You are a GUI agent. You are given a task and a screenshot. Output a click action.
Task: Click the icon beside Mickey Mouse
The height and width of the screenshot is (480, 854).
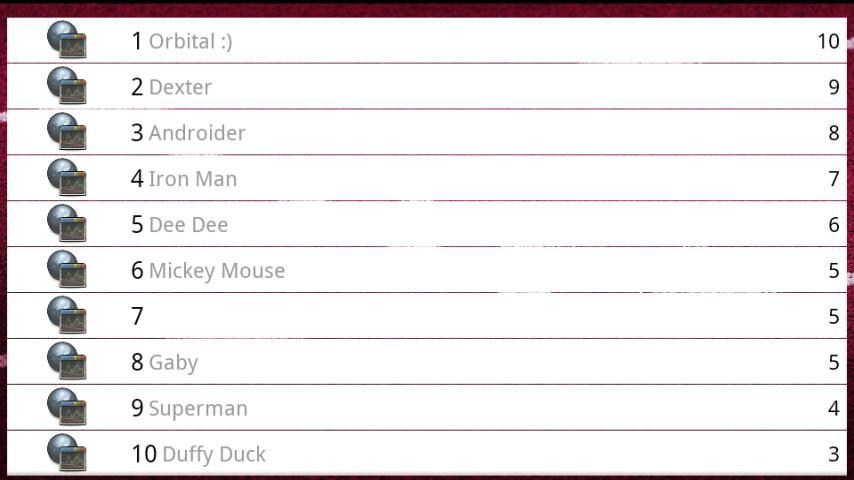(x=67, y=270)
